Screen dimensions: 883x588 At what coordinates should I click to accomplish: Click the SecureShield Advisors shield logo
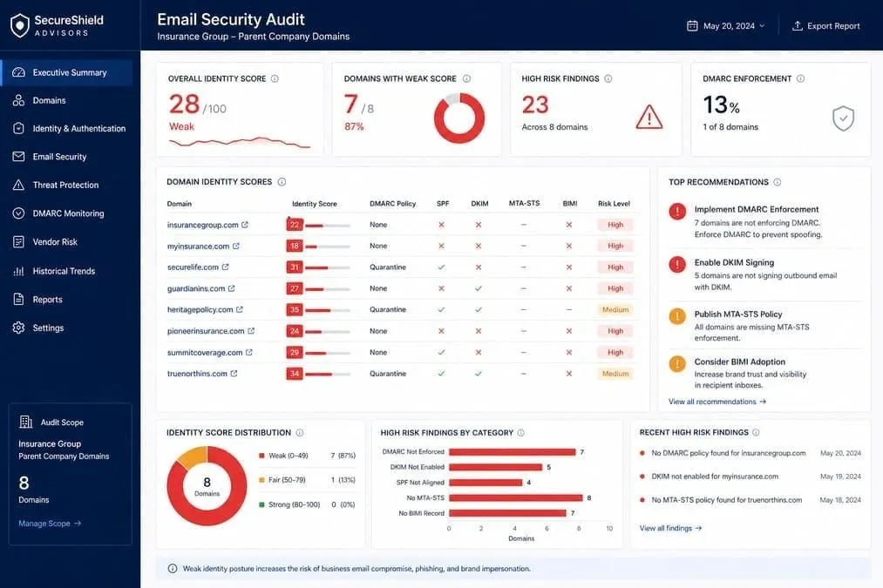pyautogui.click(x=20, y=25)
